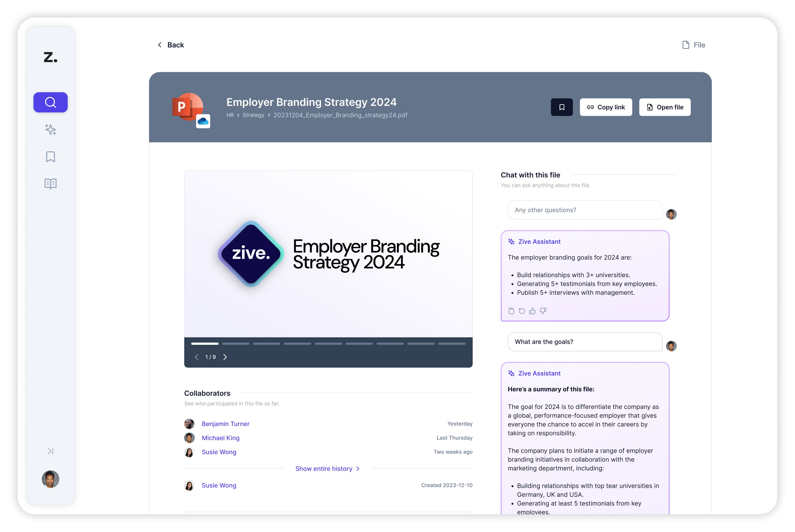The width and height of the screenshot is (795, 532).
Task: Open the knowledge book icon in sidebar
Action: coord(50,184)
